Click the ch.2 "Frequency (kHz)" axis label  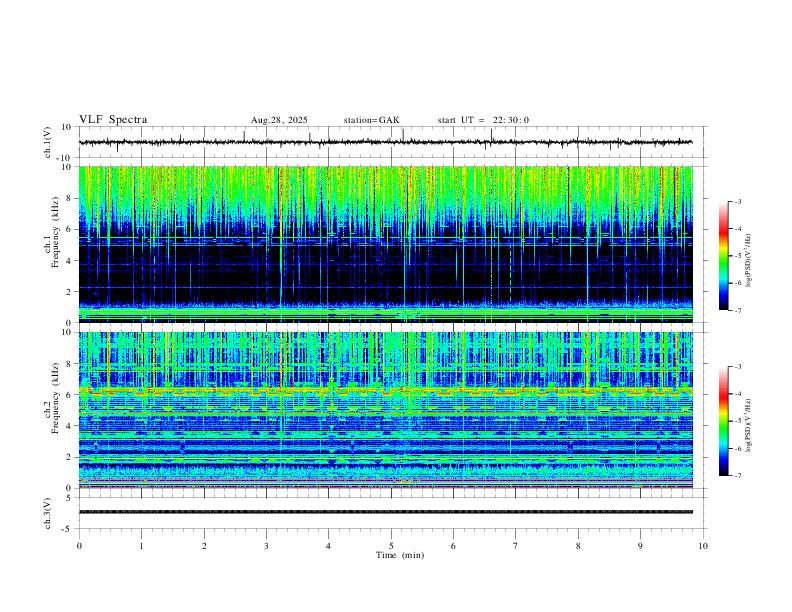point(56,398)
